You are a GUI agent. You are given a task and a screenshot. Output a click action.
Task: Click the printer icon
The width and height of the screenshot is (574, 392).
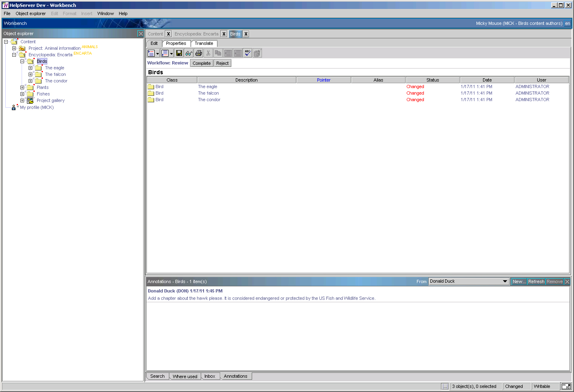pyautogui.click(x=199, y=53)
